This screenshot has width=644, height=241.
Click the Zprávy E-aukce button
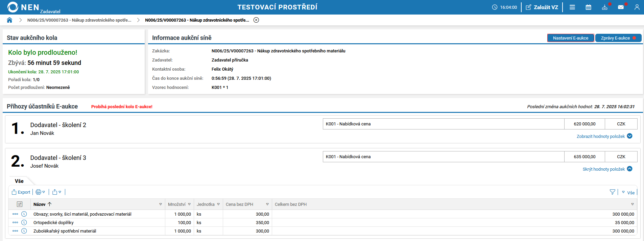(x=618, y=38)
